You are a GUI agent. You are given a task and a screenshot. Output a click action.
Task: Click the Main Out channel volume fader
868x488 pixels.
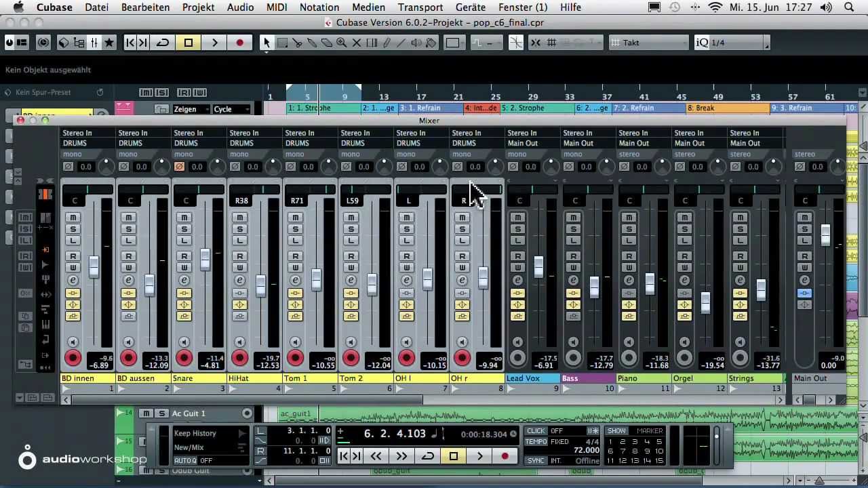(825, 235)
